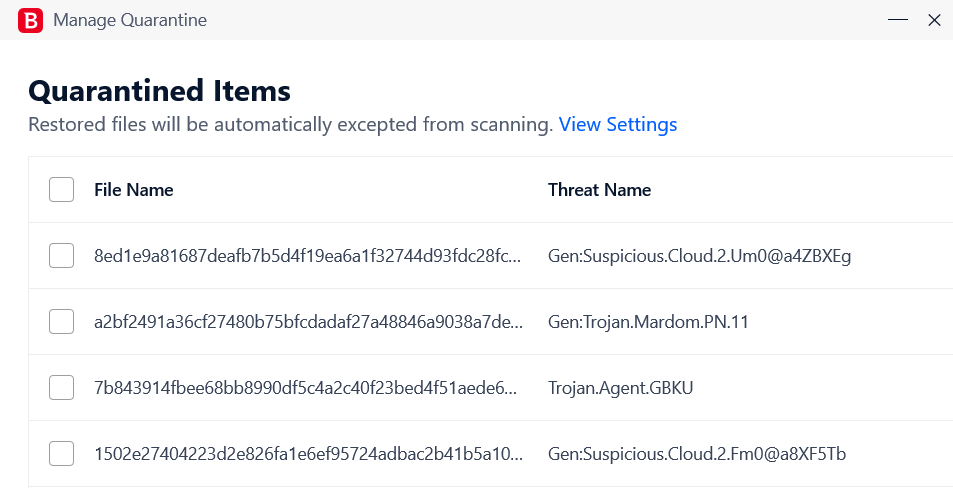The width and height of the screenshot is (953, 488).
Task: Close the Manage Quarantine window
Action: click(934, 20)
